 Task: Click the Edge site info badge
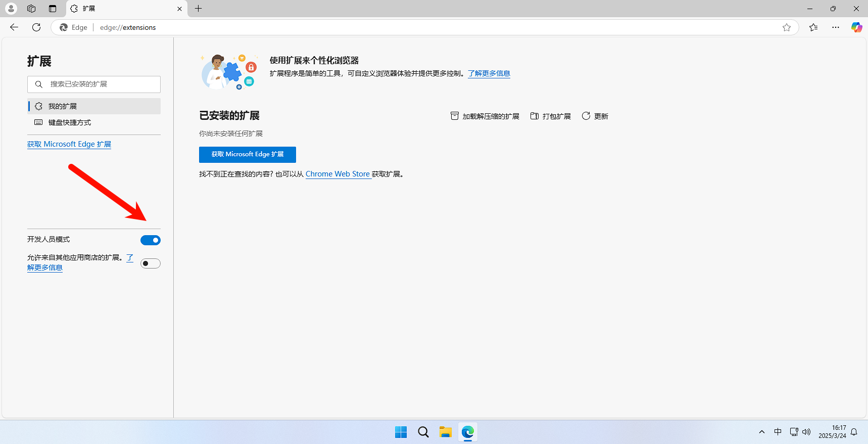click(73, 27)
